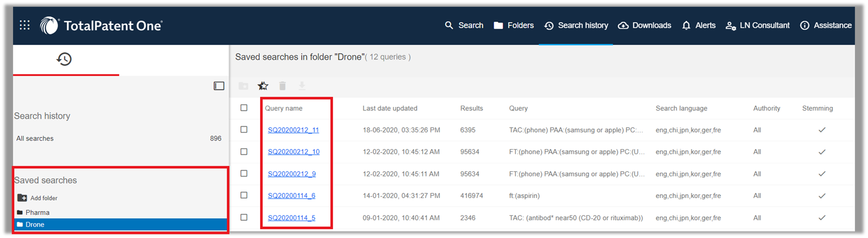Click the Search language column header

(681, 108)
